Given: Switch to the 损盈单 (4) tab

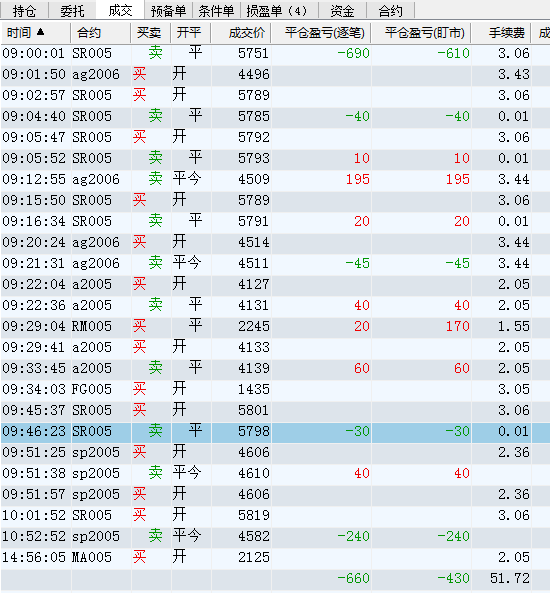Looking at the screenshot, I should 279,11.
